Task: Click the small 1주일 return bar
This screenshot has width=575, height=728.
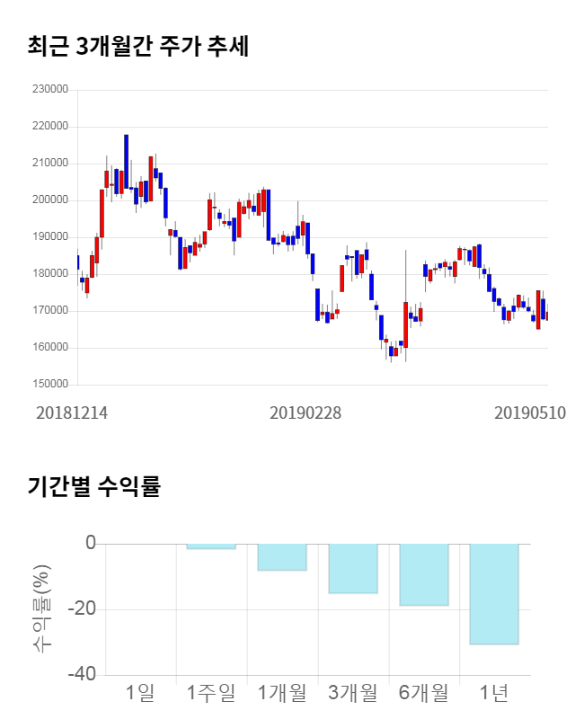Action: pos(211,546)
